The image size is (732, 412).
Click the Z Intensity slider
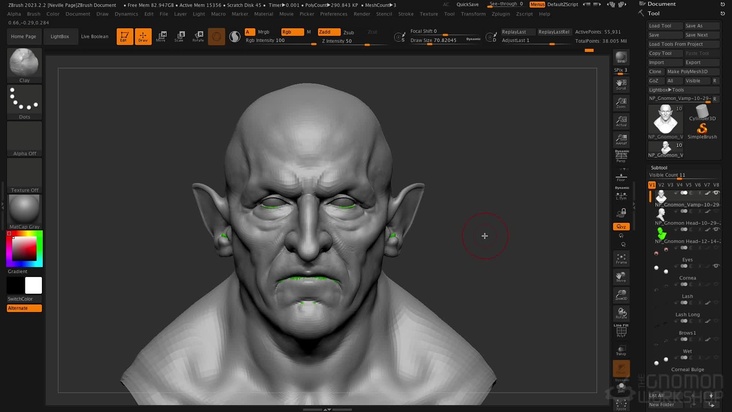click(x=354, y=41)
